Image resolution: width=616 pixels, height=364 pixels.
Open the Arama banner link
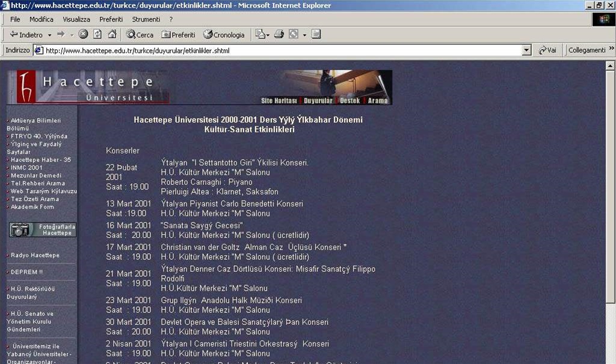378,100
